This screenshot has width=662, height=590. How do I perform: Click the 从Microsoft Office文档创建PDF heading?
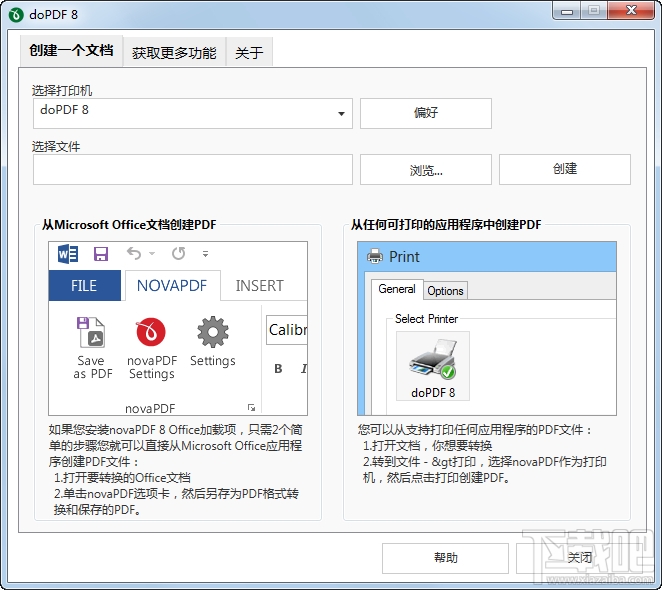pyautogui.click(x=129, y=224)
